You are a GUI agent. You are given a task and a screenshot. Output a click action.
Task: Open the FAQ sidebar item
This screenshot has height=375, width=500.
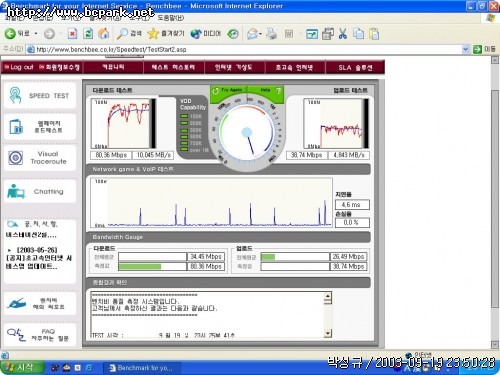40,335
